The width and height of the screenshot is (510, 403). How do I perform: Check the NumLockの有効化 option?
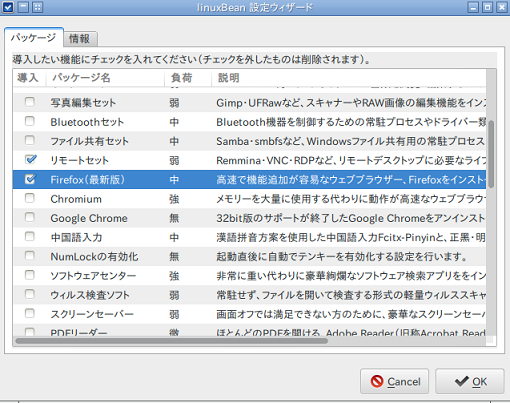30,256
